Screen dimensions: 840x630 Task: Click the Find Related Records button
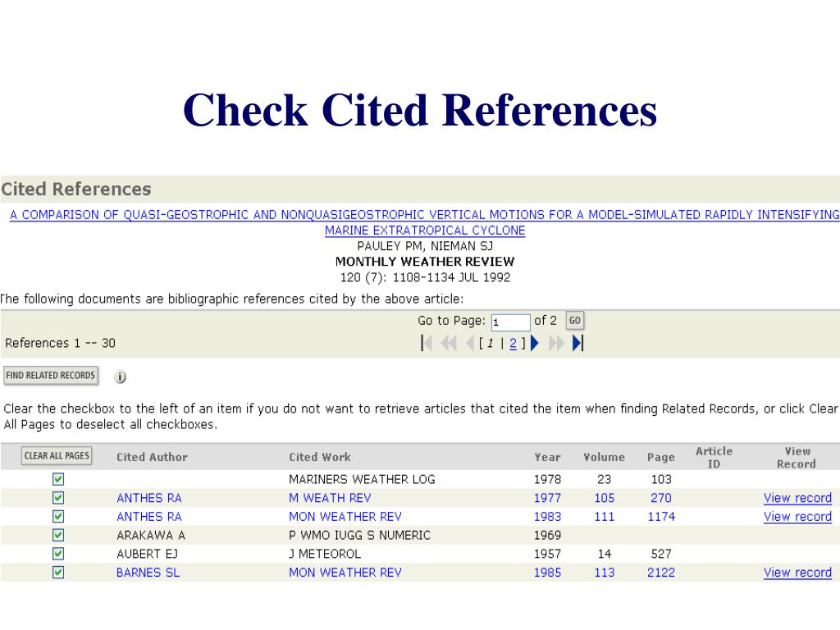coord(51,376)
